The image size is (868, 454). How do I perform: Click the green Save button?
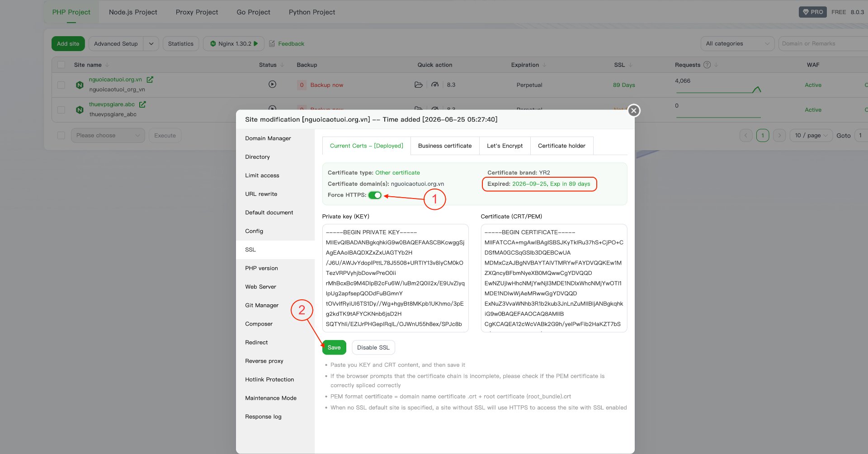(334, 347)
